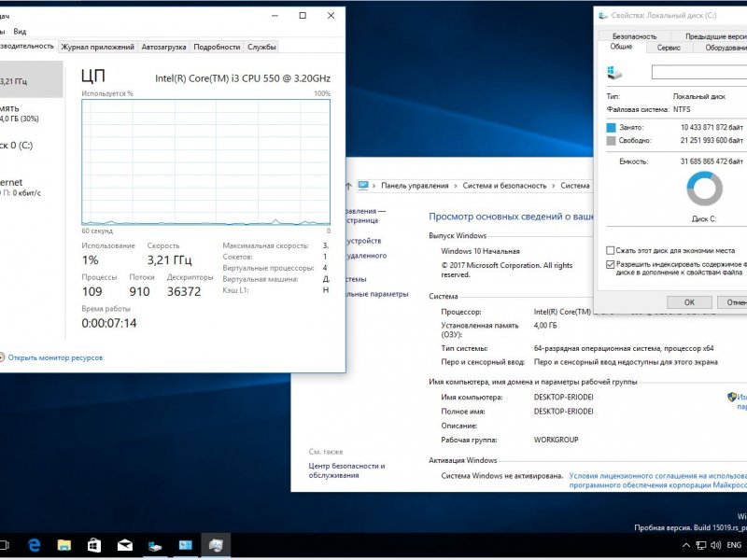The height and width of the screenshot is (560, 747).
Task: Click the capacity value '31 685 865 472 байт'
Action: (x=712, y=161)
